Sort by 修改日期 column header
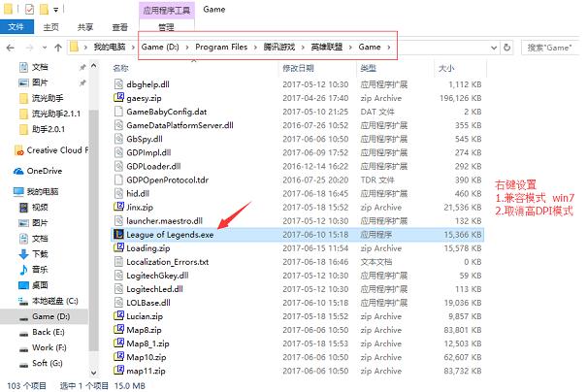 pos(298,68)
